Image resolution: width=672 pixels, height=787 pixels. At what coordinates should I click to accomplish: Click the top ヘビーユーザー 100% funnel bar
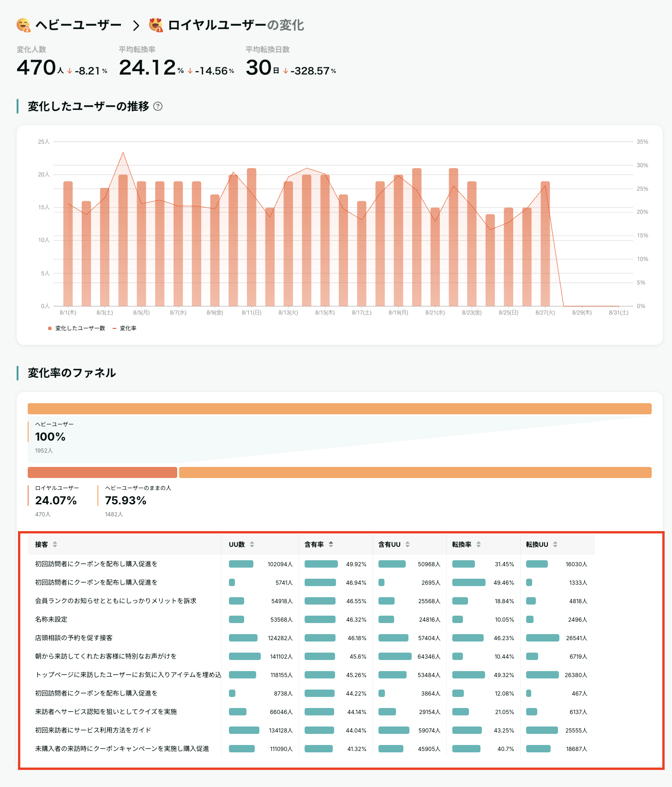click(340, 409)
